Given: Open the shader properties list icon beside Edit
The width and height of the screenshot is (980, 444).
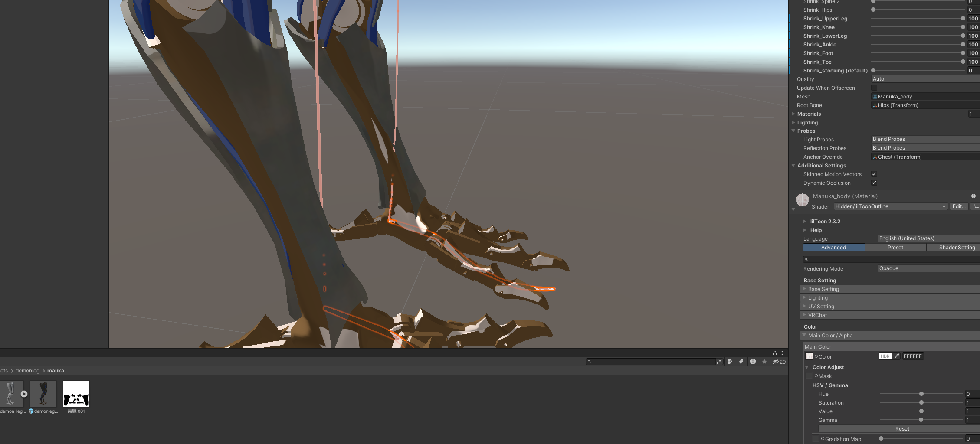Looking at the screenshot, I should pos(976,206).
